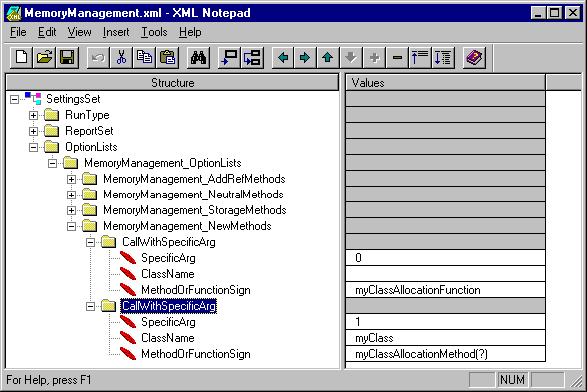This screenshot has height=392, width=587.
Task: Open the Help menu
Action: tap(190, 32)
